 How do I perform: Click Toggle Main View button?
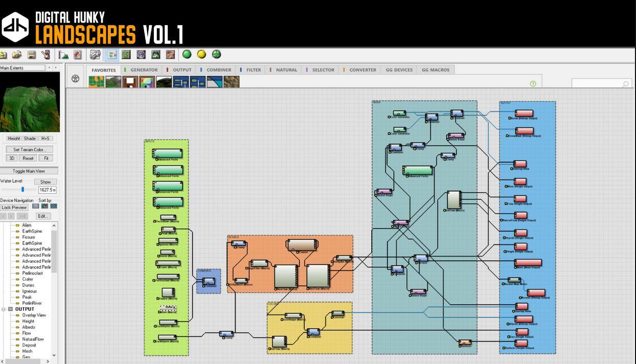coord(29,171)
